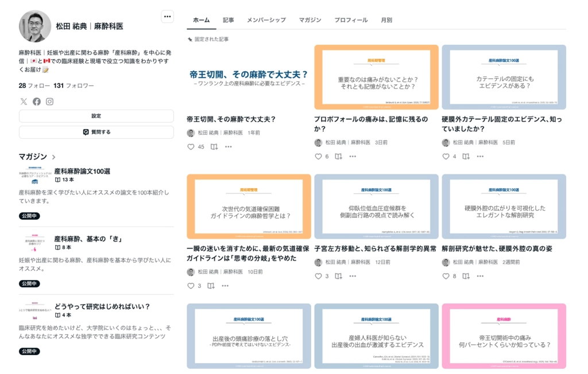Add 解剖研究が魅せた article to a magazine
This screenshot has width=588, height=374.
click(466, 276)
